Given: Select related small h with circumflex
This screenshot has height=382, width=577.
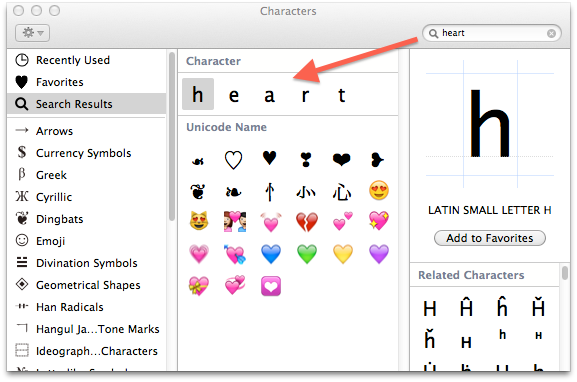Looking at the screenshot, I should click(x=502, y=307).
